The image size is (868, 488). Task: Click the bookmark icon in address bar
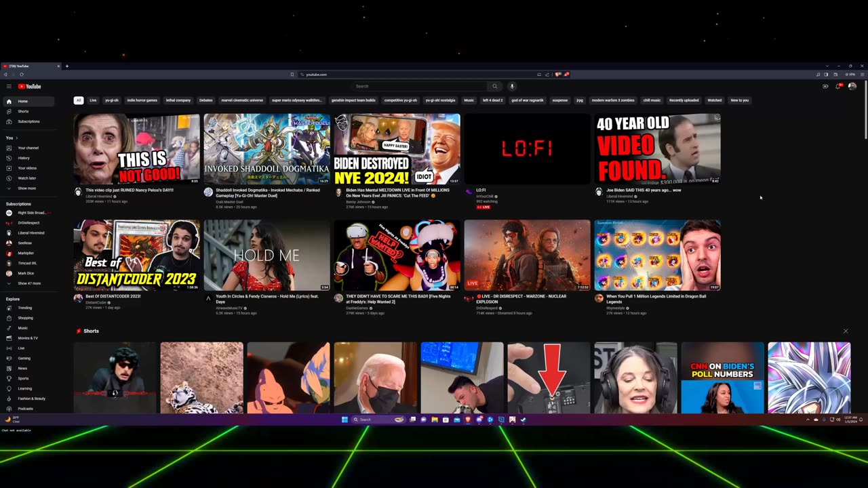(292, 74)
